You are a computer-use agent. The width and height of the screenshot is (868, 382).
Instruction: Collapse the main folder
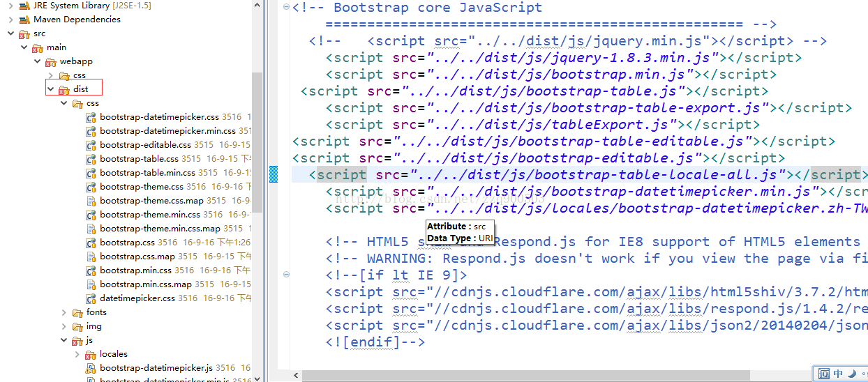click(24, 47)
